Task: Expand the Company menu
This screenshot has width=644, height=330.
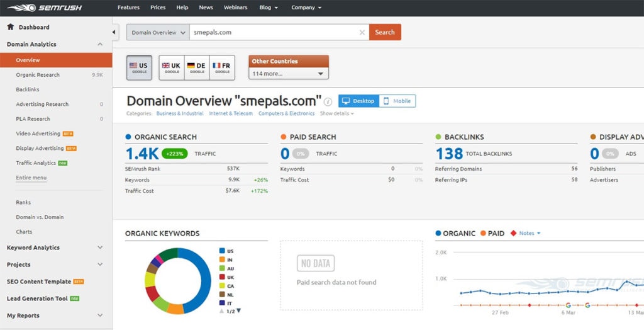Action: point(306,8)
